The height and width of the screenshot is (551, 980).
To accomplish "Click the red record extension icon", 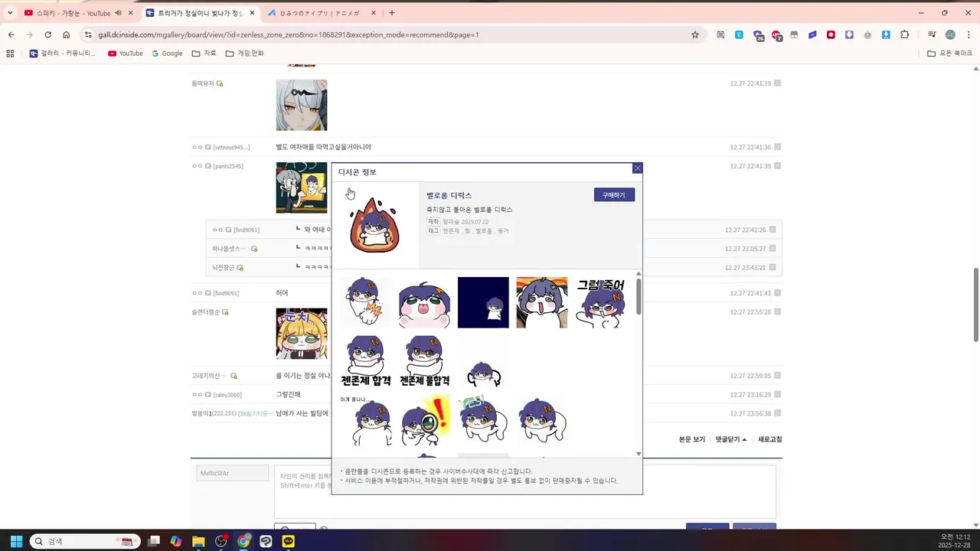I will (831, 34).
